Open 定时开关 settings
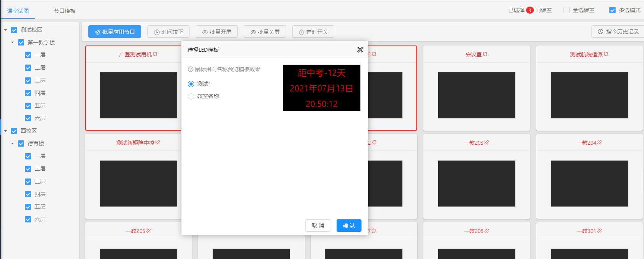Viewport: 644px width, 259px height. (313, 31)
